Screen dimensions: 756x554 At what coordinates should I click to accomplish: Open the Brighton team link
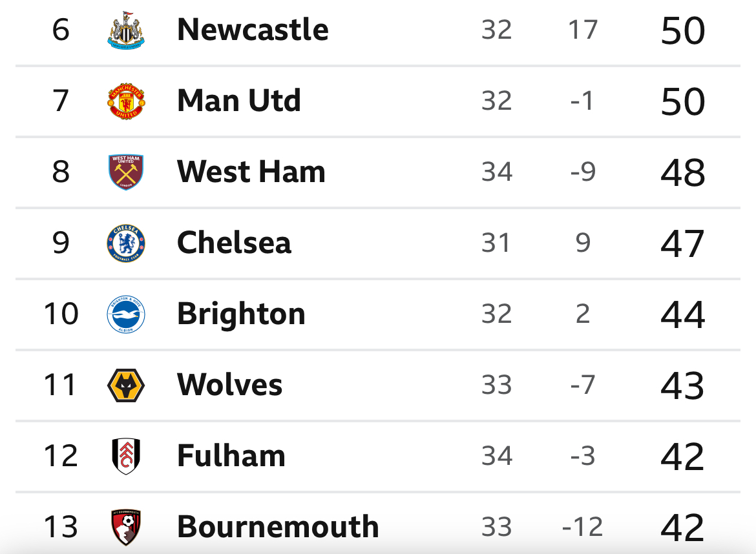(x=241, y=314)
